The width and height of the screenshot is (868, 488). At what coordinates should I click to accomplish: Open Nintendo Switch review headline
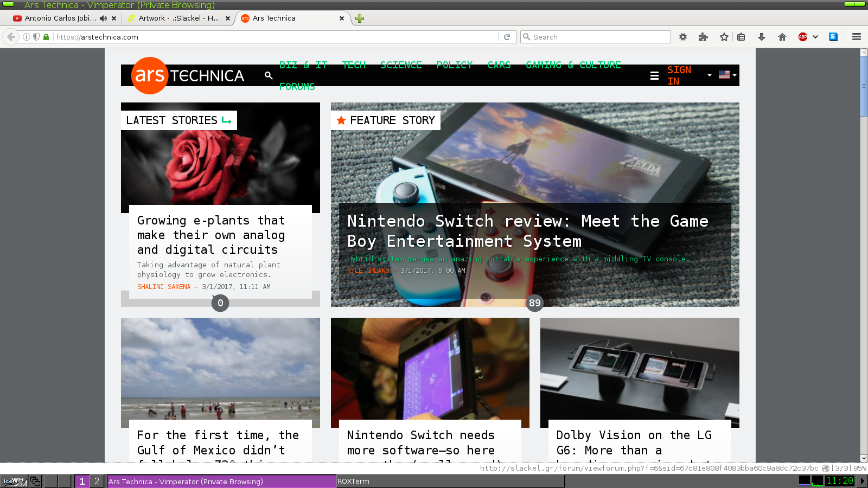(527, 231)
